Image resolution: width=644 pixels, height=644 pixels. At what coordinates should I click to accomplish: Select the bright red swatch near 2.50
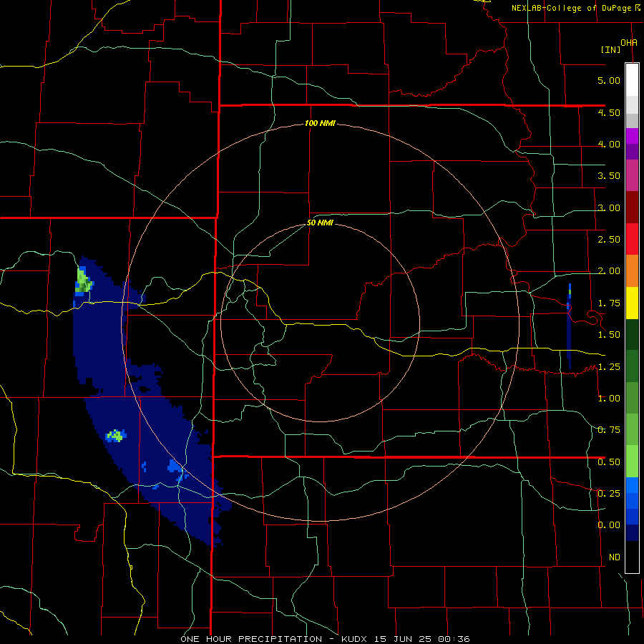[632, 239]
